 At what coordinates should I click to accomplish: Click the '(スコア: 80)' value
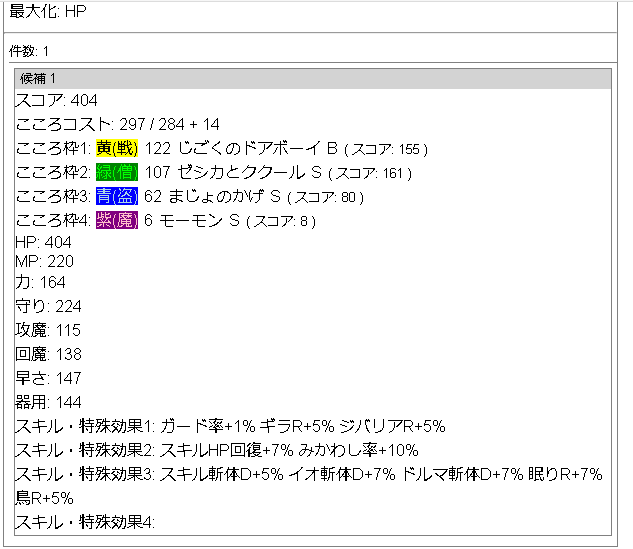point(325,197)
